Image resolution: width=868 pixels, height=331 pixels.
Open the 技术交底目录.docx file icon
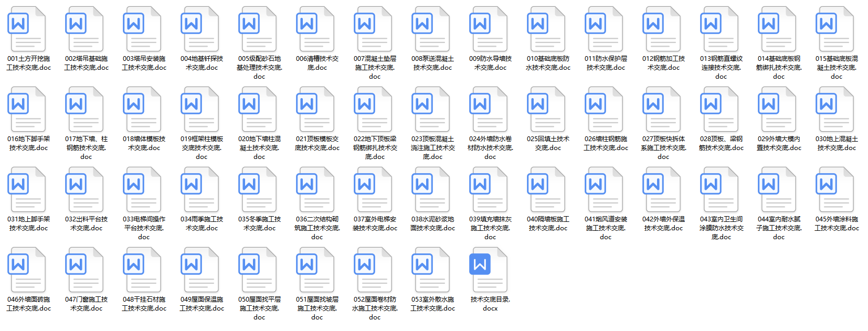point(488,270)
